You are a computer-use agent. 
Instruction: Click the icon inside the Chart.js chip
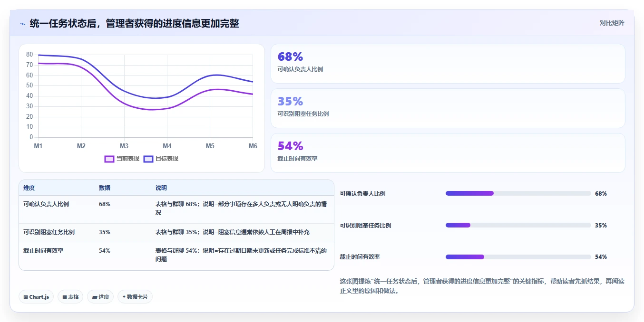tap(26, 297)
